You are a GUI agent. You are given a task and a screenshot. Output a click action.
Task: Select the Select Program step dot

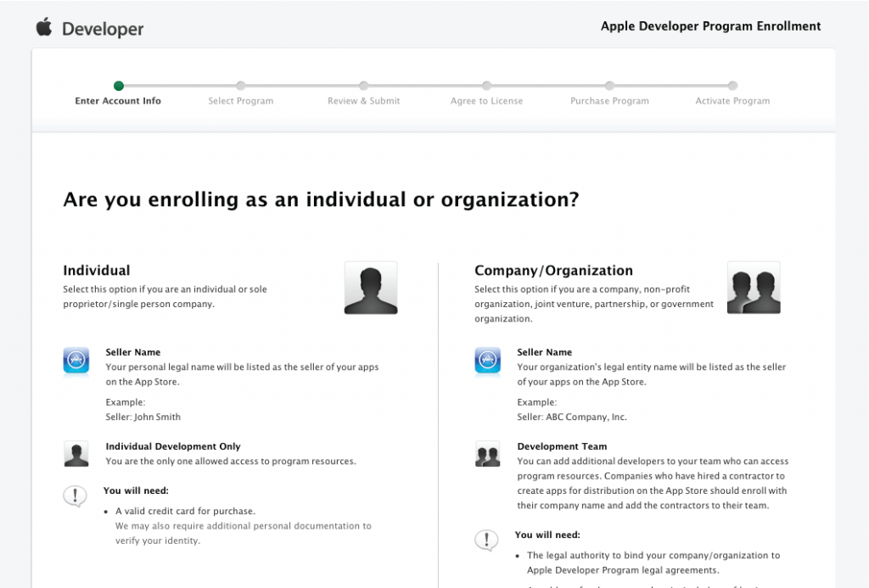(240, 86)
